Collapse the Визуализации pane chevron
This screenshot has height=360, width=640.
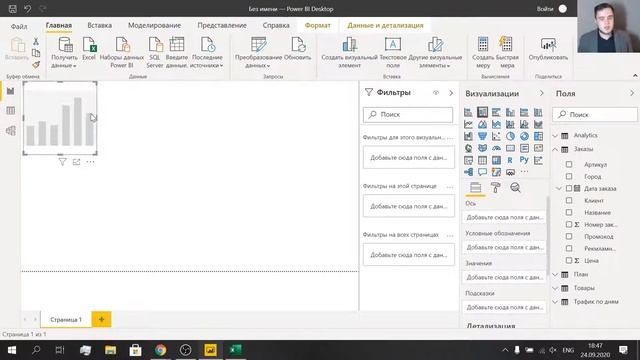point(542,93)
